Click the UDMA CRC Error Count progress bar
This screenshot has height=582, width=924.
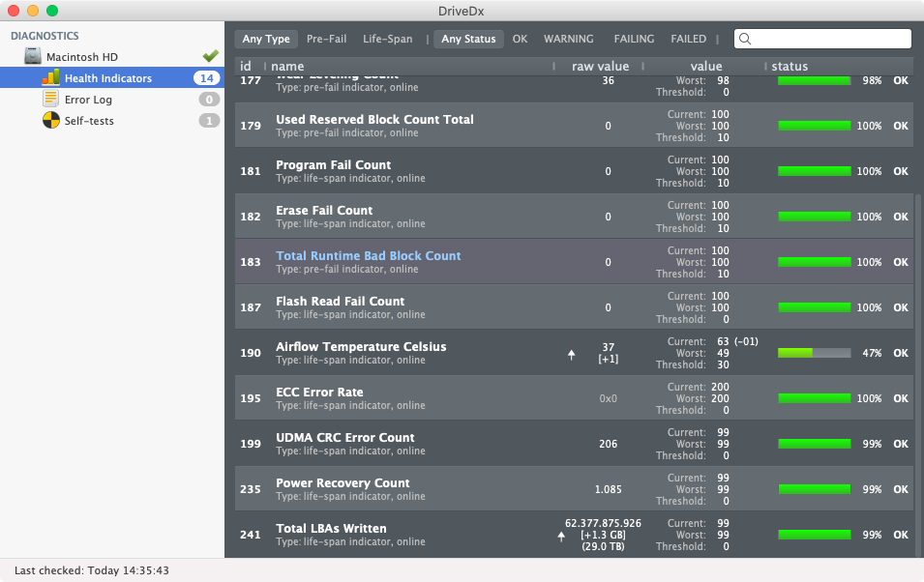coord(815,444)
